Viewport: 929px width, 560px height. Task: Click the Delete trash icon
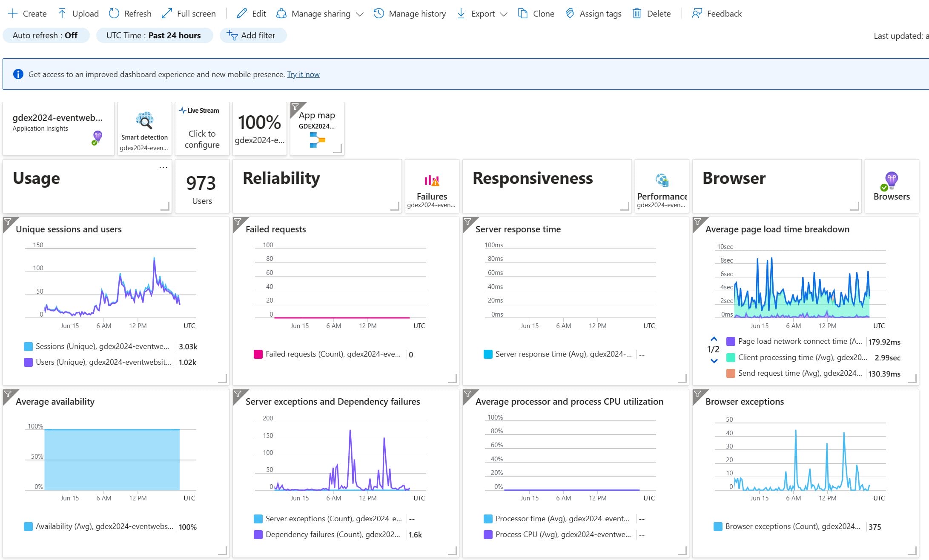point(637,14)
